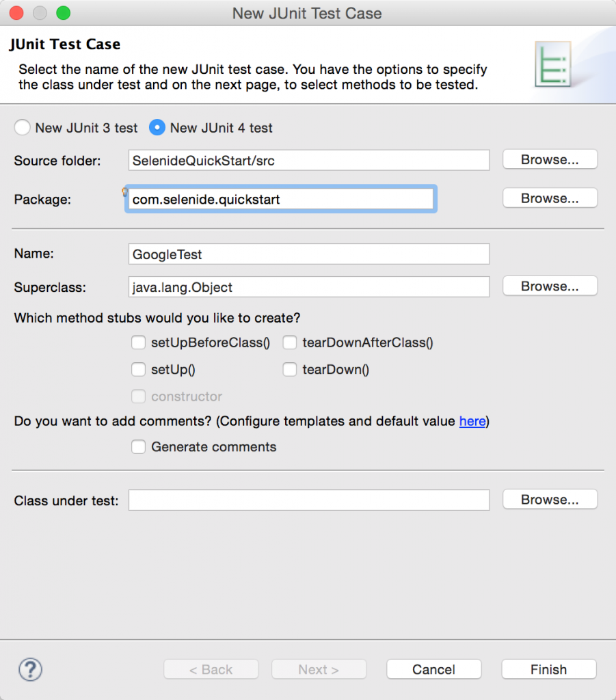Browse for the Source folder

pos(550,160)
